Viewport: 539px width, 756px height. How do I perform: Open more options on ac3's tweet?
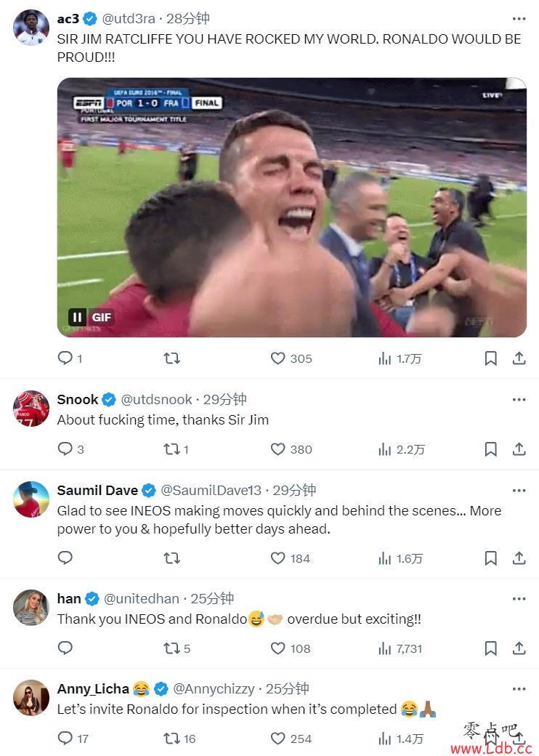point(519,19)
